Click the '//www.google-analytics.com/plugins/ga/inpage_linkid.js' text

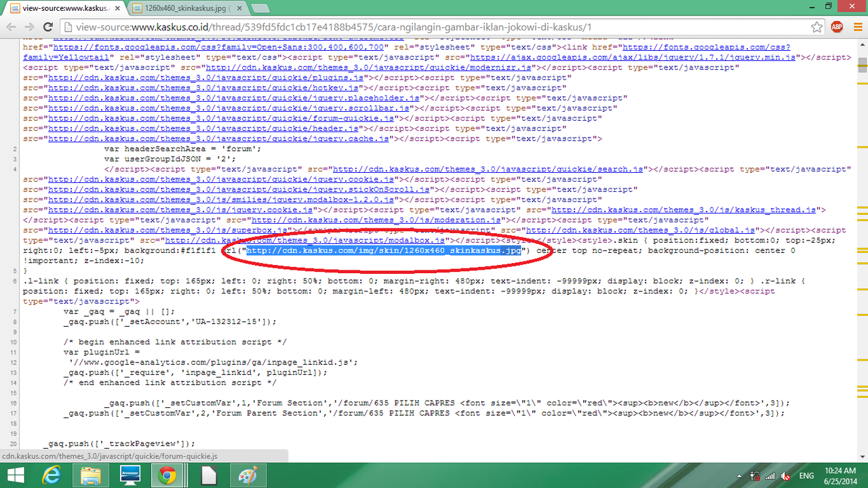pyautogui.click(x=214, y=363)
